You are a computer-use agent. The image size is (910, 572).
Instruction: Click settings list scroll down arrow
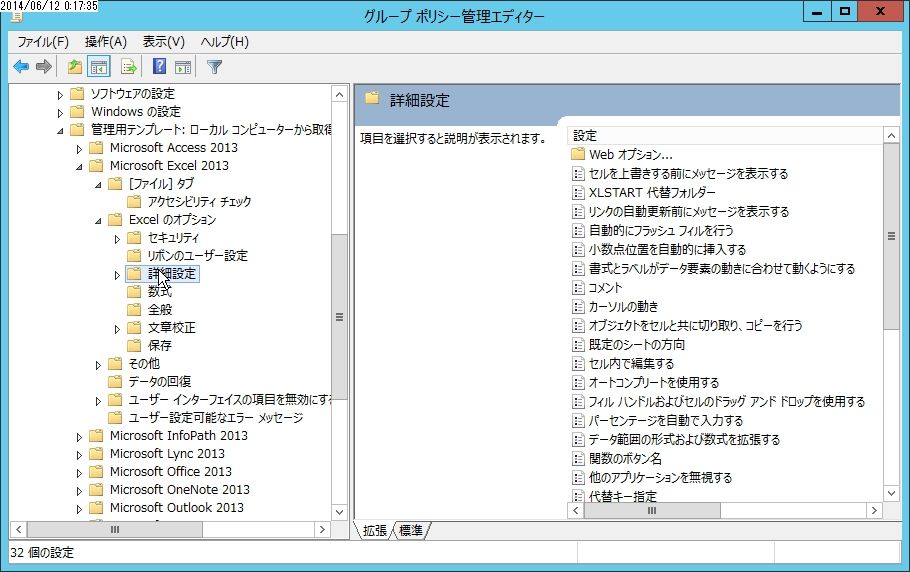tap(891, 494)
